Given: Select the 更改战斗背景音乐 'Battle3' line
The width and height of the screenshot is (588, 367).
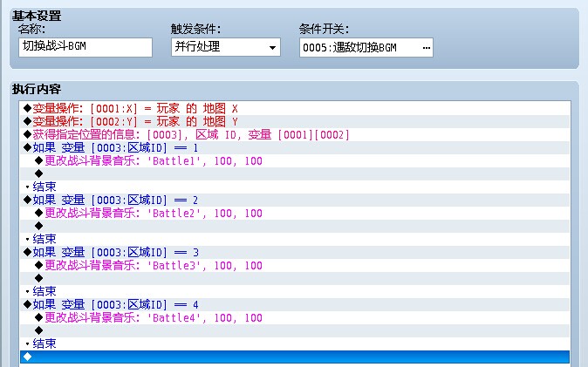Looking at the screenshot, I should pos(295,266).
